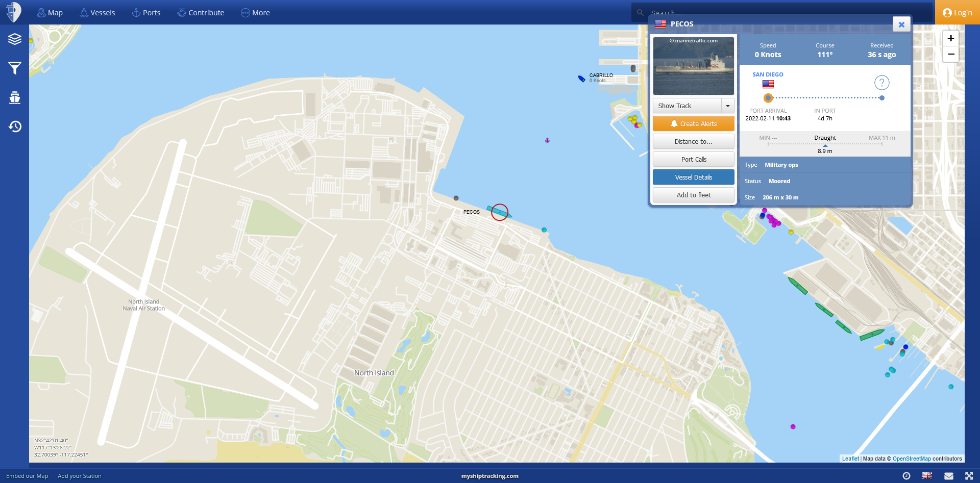
Task: Click Embed our Map link
Action: coord(27,476)
